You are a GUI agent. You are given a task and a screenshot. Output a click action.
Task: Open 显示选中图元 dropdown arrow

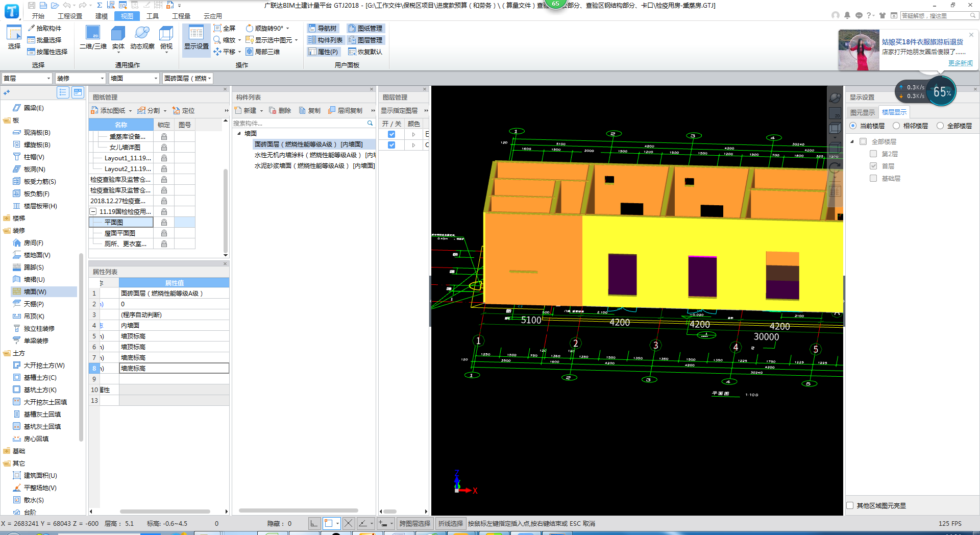coord(296,40)
